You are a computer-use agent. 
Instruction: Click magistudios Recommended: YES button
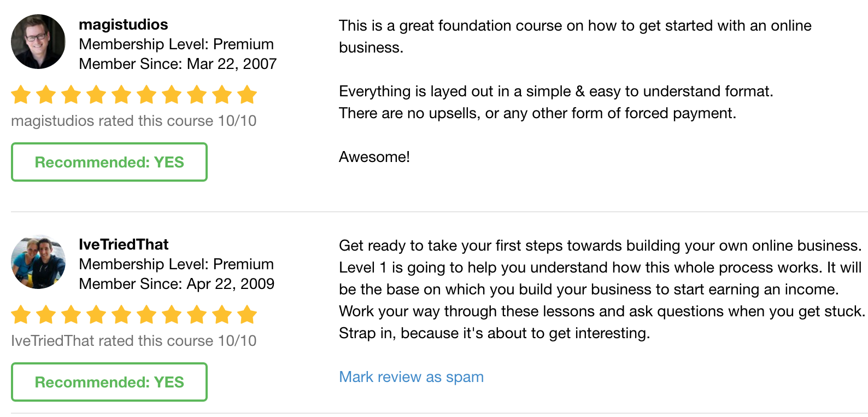click(109, 163)
